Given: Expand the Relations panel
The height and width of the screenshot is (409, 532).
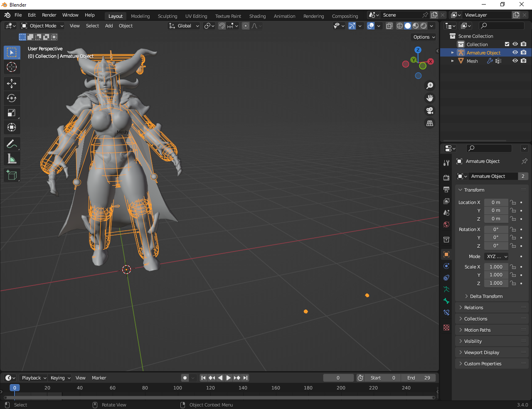Looking at the screenshot, I should click(x=473, y=308).
